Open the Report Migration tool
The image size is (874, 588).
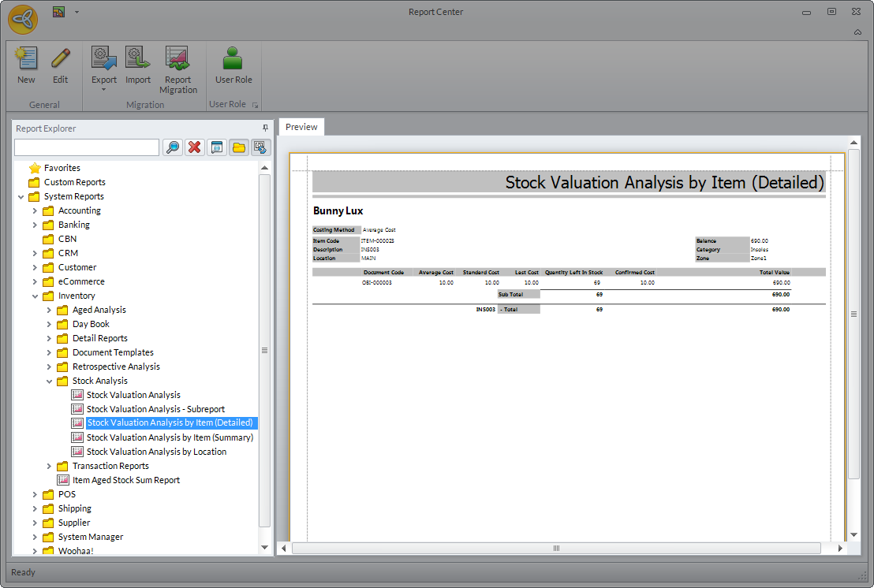(177, 59)
